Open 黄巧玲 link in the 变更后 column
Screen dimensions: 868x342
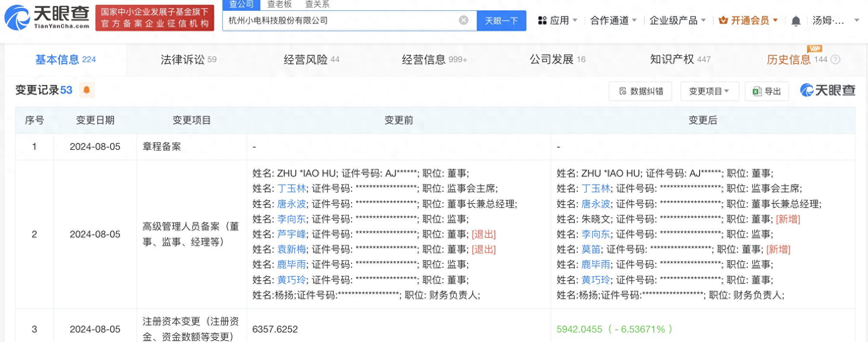tap(596, 280)
